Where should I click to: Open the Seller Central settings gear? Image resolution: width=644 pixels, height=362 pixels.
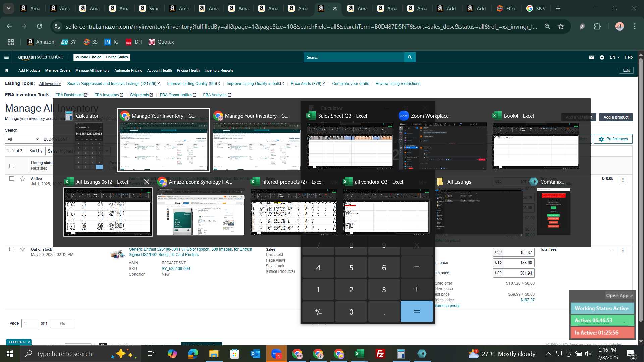pyautogui.click(x=602, y=57)
